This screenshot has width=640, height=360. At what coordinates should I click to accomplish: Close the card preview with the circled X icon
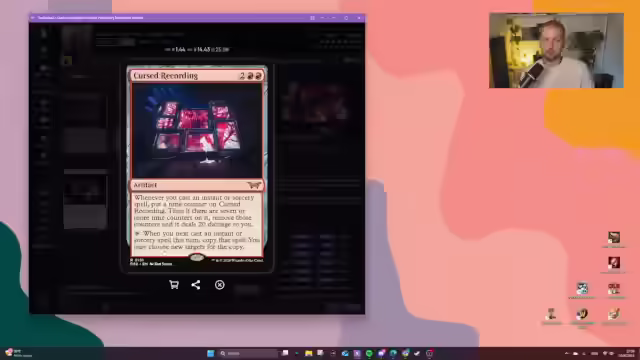pos(220,284)
